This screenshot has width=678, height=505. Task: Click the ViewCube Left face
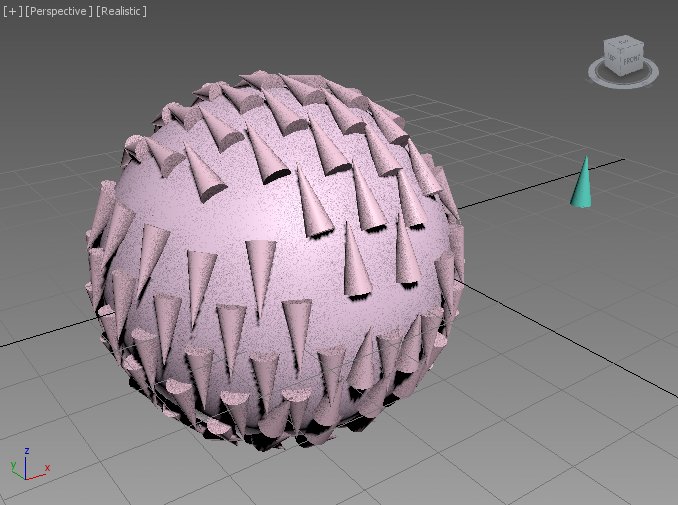click(612, 58)
